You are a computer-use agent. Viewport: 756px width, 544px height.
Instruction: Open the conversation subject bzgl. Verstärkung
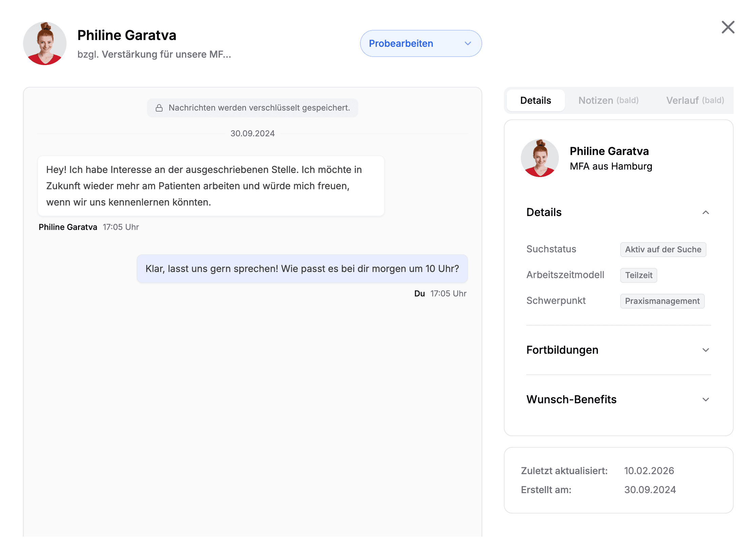tap(154, 54)
